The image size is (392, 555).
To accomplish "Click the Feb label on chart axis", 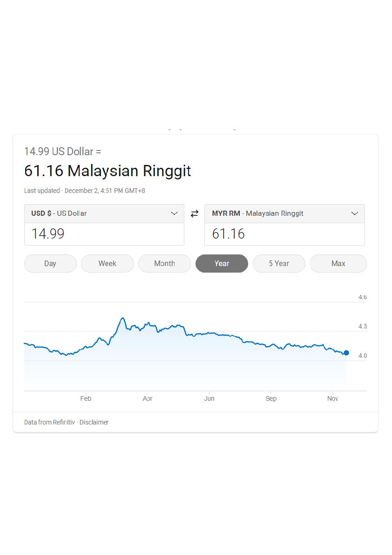I will [x=86, y=398].
